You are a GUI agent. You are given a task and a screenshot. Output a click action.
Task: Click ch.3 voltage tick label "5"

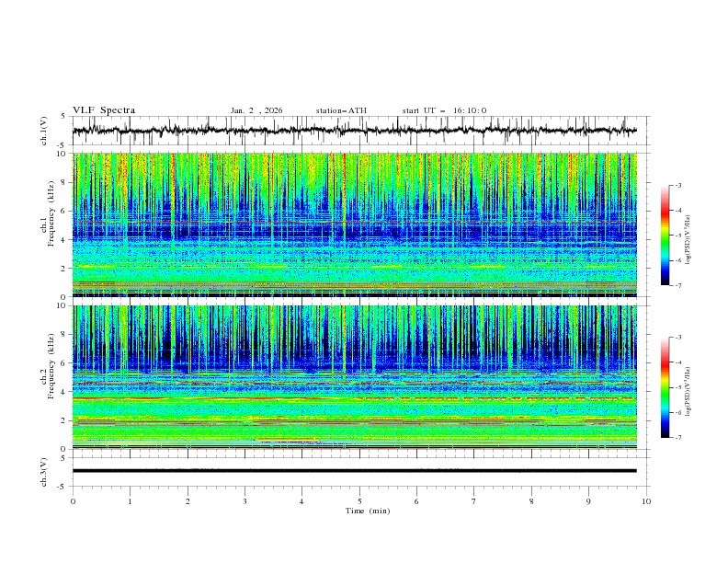64,457
